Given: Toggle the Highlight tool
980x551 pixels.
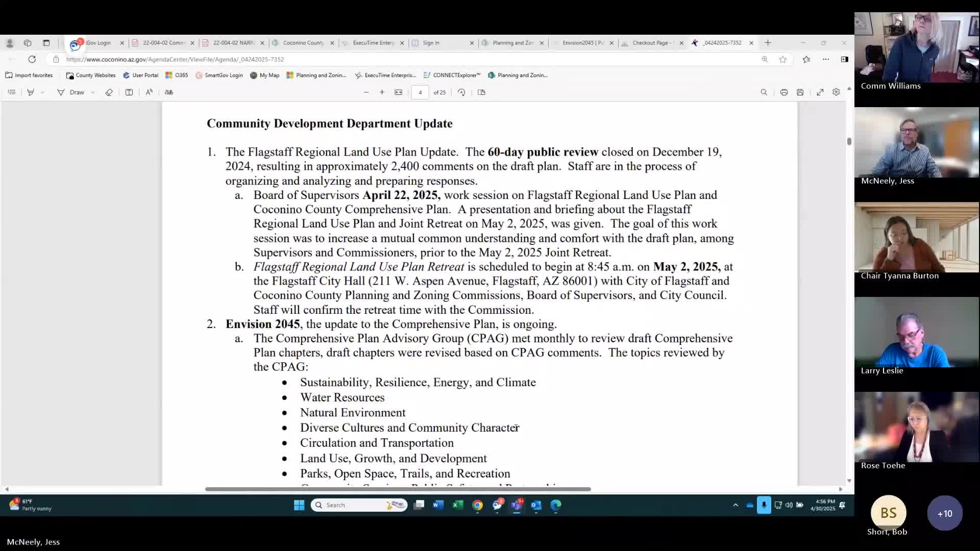Looking at the screenshot, I should click(x=31, y=92).
